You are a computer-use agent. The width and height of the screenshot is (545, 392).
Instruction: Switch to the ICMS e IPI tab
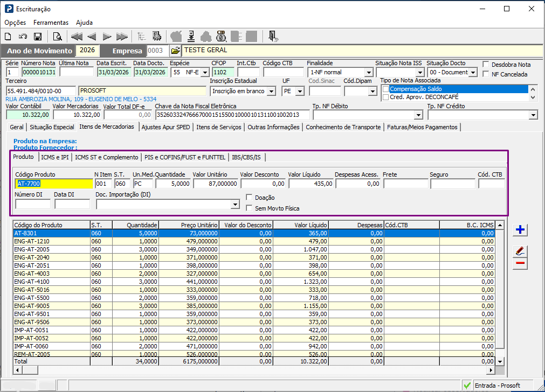coord(54,157)
